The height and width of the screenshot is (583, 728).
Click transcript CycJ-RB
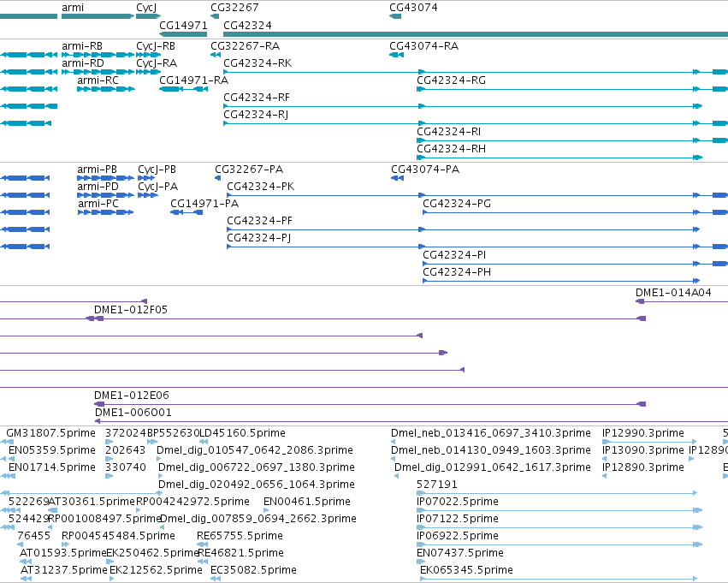tap(156, 46)
